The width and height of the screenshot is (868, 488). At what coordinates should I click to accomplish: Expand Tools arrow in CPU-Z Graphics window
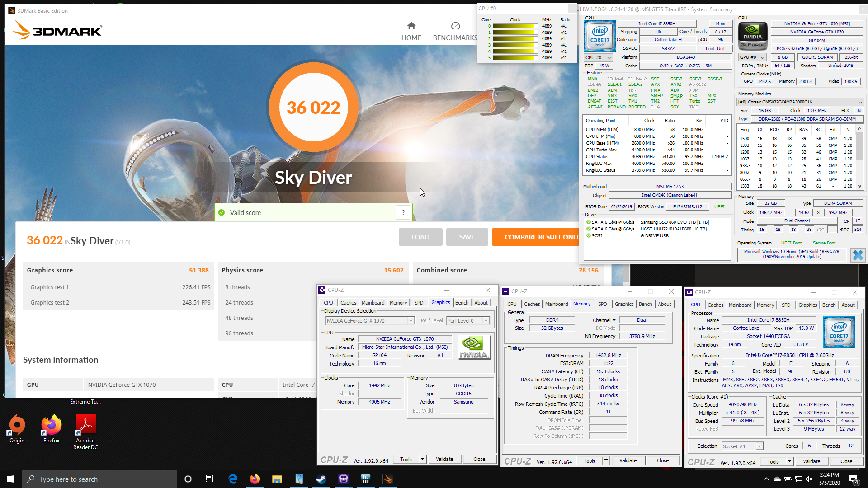422,459
